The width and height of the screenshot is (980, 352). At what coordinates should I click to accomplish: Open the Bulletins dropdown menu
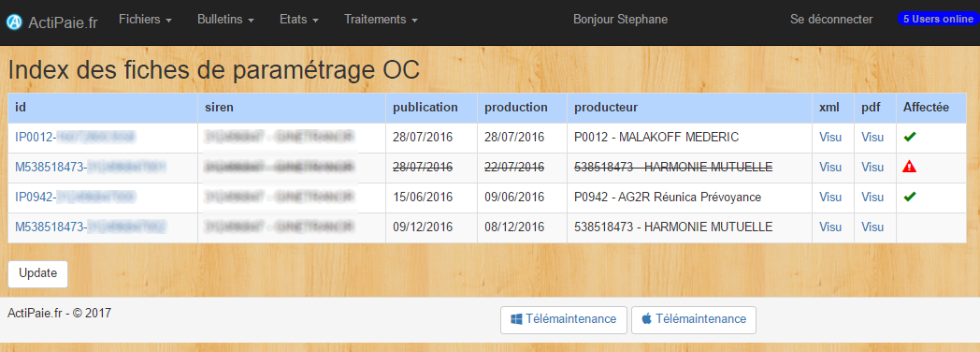click(225, 20)
